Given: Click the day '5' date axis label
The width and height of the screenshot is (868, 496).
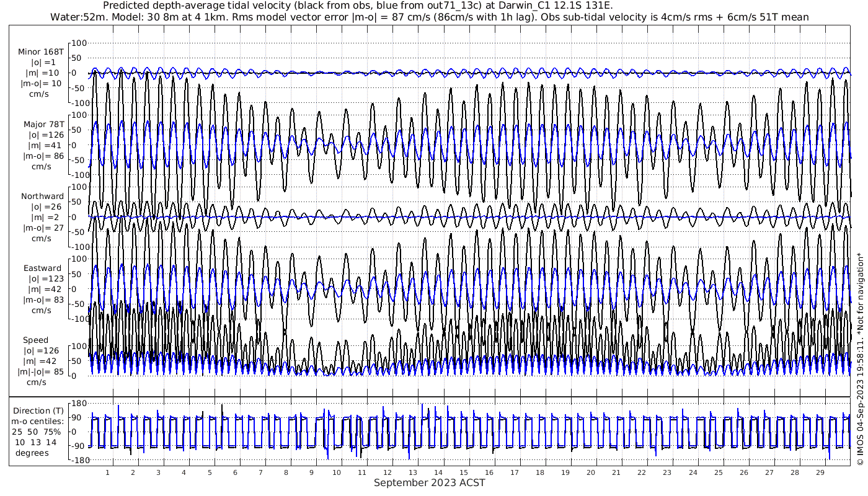Looking at the screenshot, I should tap(210, 472).
